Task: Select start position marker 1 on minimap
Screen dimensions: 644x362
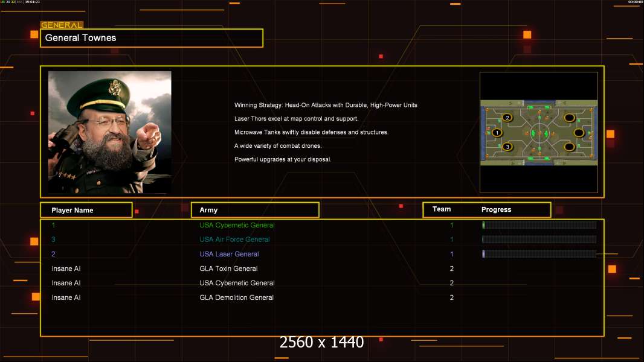Action: pyautogui.click(x=497, y=132)
